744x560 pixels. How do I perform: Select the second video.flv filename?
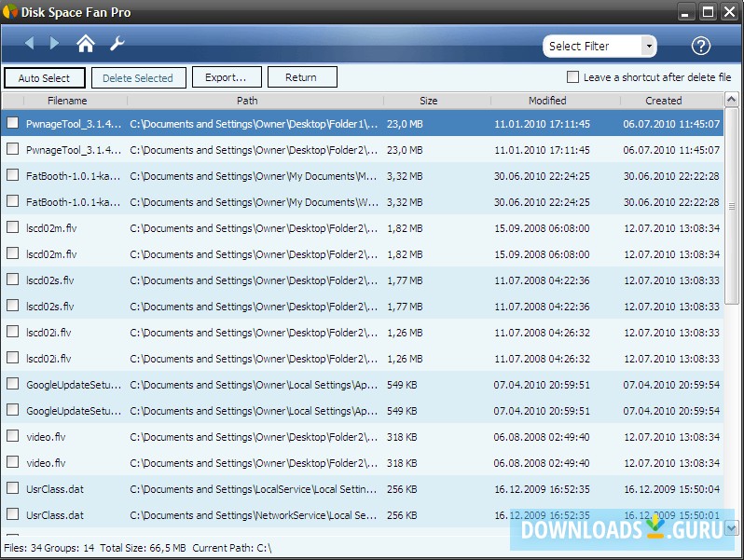click(46, 463)
